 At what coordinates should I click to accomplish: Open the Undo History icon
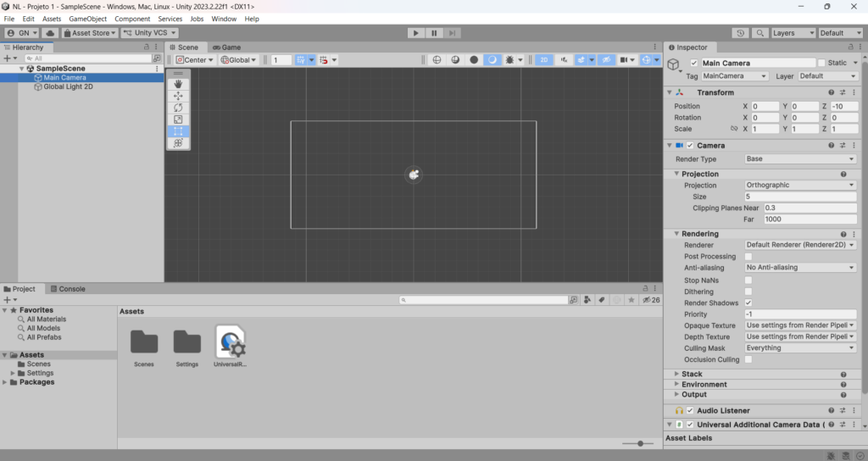click(740, 33)
